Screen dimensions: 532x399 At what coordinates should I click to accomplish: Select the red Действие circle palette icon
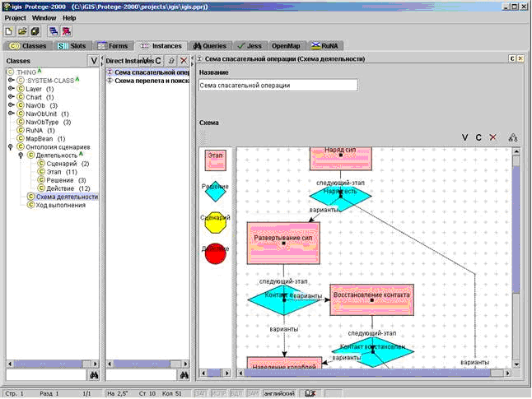pos(216,254)
